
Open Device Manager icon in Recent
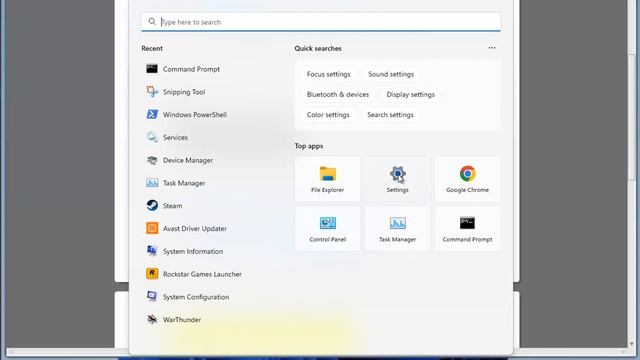152,160
